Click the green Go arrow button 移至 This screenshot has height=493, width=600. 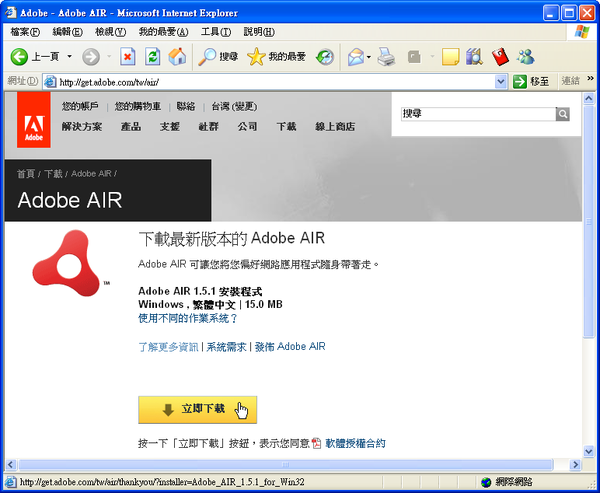(x=531, y=82)
